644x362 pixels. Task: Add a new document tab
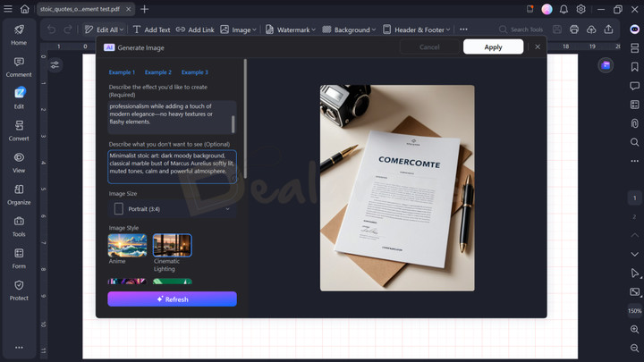[x=145, y=9]
